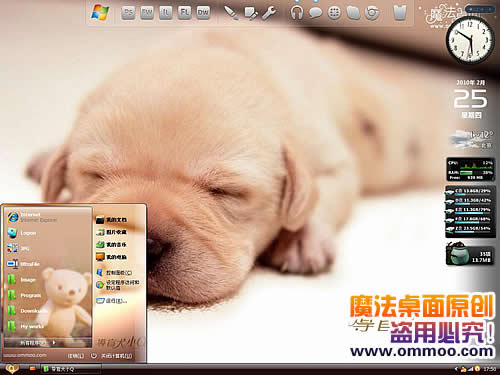Click the paintbrush icon in the dock
500x375 pixels.
coord(231,13)
